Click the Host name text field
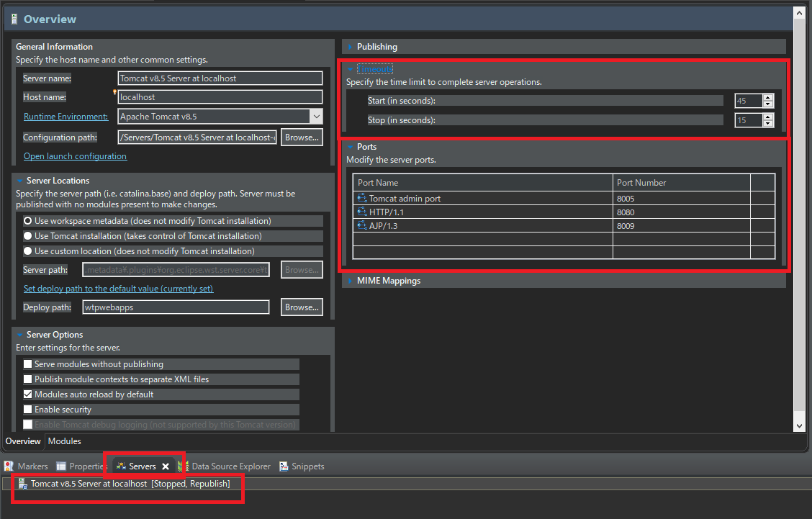 (220, 97)
